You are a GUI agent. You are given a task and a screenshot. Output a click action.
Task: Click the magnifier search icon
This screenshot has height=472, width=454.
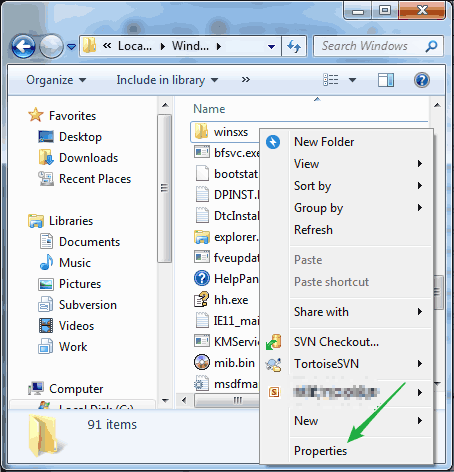tap(432, 46)
